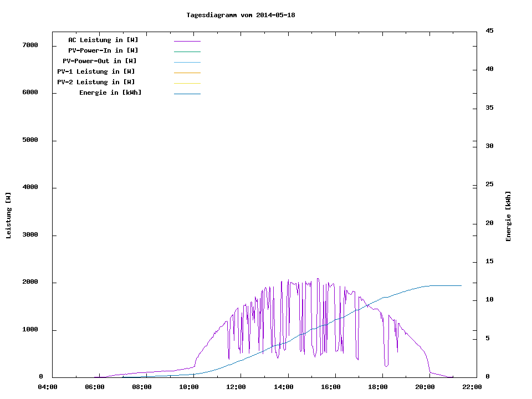Select the 20:00 time axis label

coord(425,387)
